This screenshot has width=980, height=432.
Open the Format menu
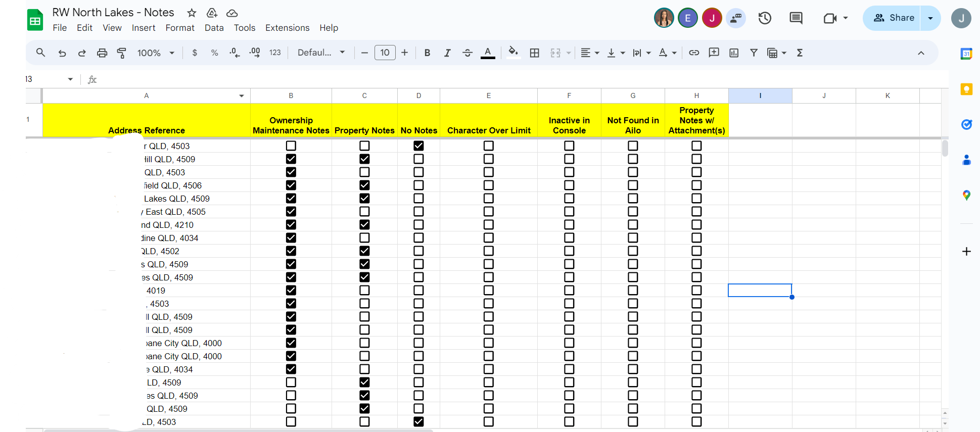click(180, 28)
